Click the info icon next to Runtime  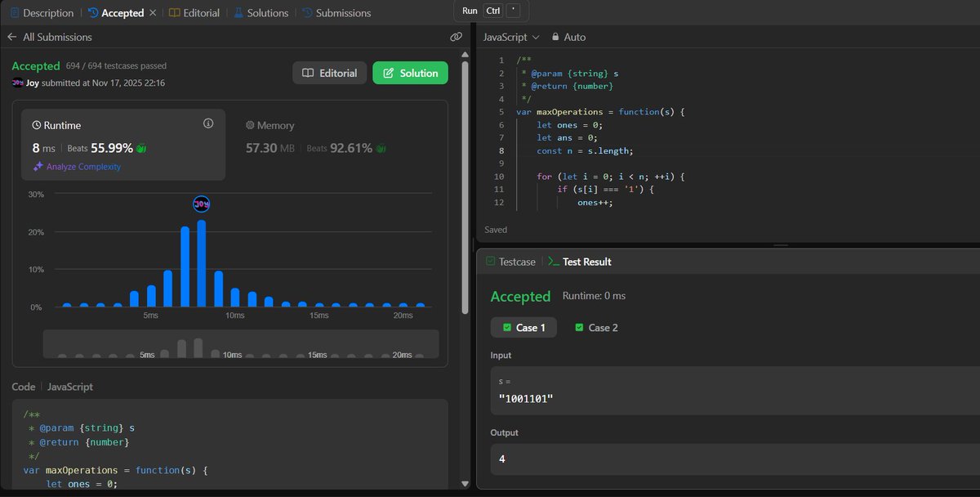[x=207, y=123]
